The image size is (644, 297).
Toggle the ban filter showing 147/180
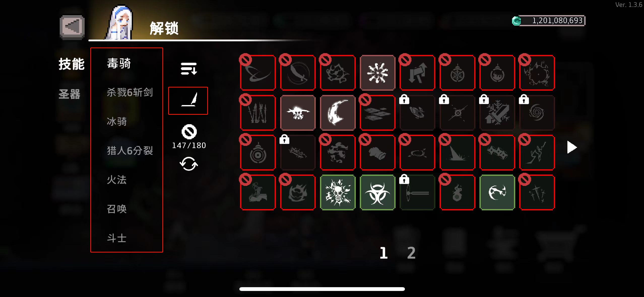pyautogui.click(x=189, y=137)
